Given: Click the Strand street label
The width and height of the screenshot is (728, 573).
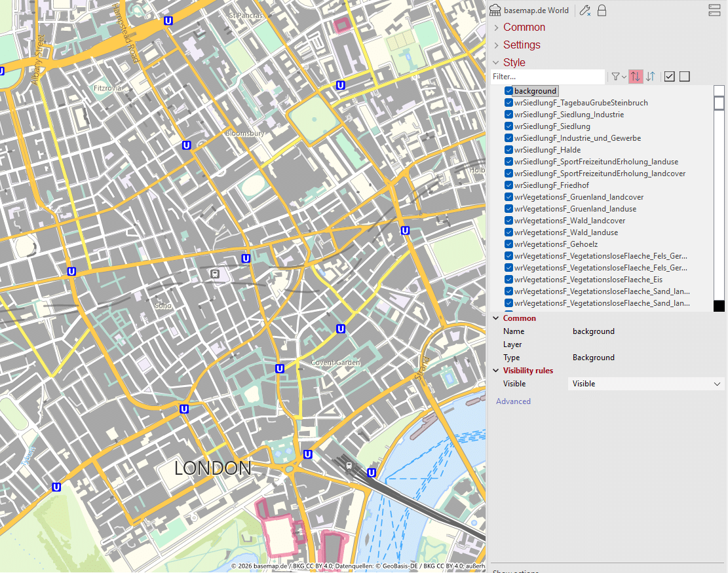Looking at the screenshot, I should [x=422, y=369].
